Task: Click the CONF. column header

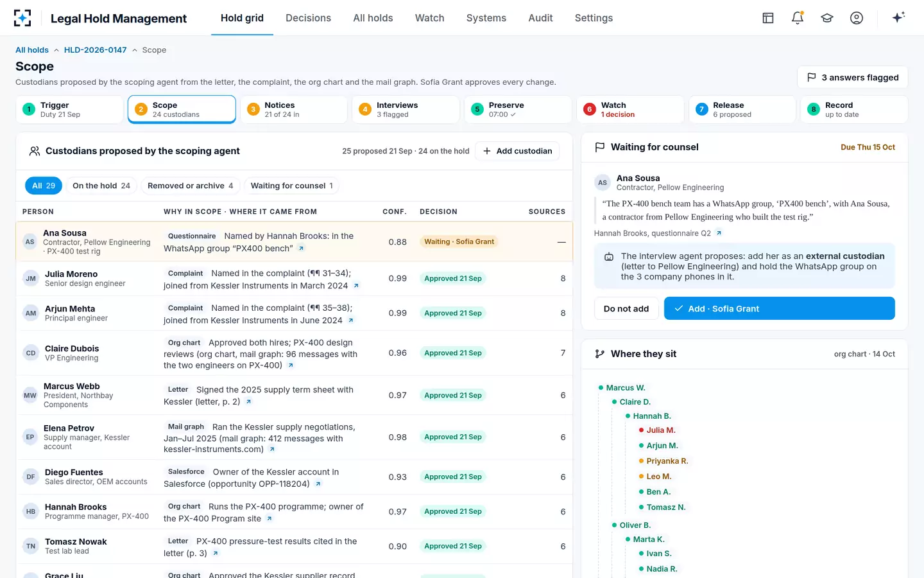Action: pyautogui.click(x=395, y=211)
